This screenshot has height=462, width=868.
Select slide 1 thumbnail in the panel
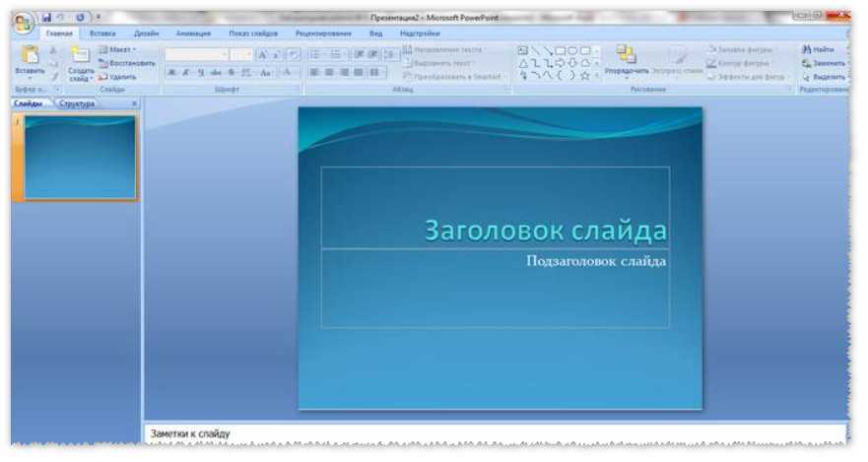tap(79, 157)
